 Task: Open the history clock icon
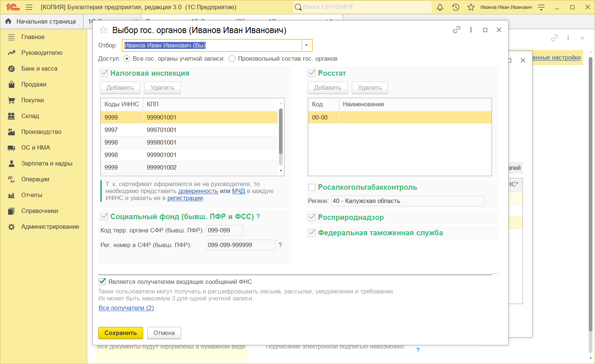456,7
